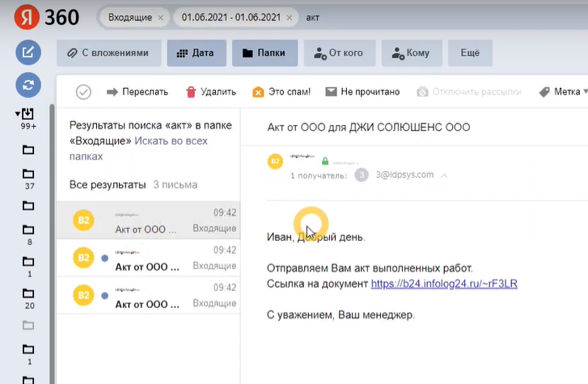Remove the Входящие search filter chip
The width and height of the screenshot is (588, 384).
click(x=160, y=18)
